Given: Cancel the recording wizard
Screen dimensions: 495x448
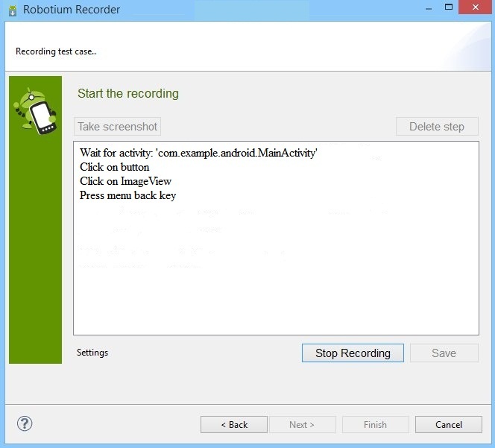Looking at the screenshot, I should coord(449,425).
